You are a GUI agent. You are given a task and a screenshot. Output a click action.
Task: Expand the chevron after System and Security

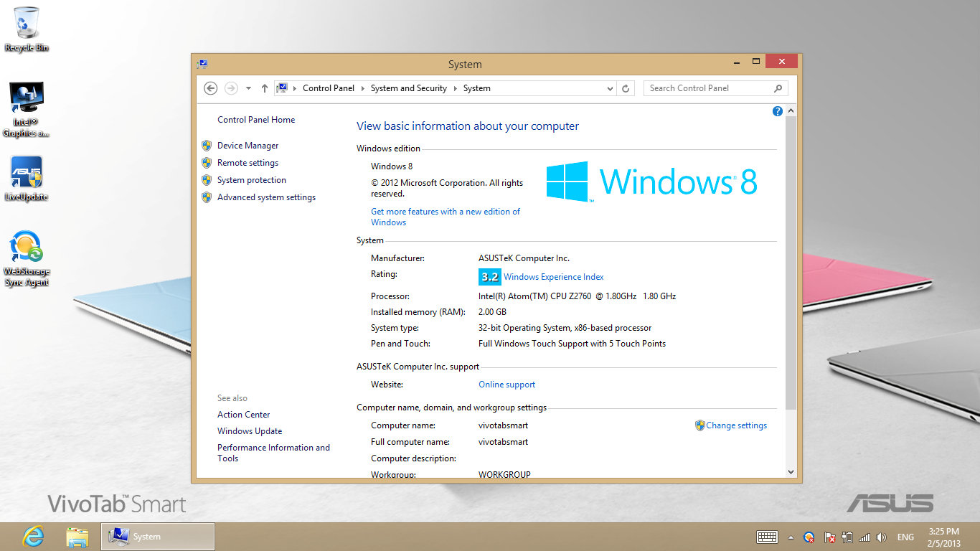(455, 88)
